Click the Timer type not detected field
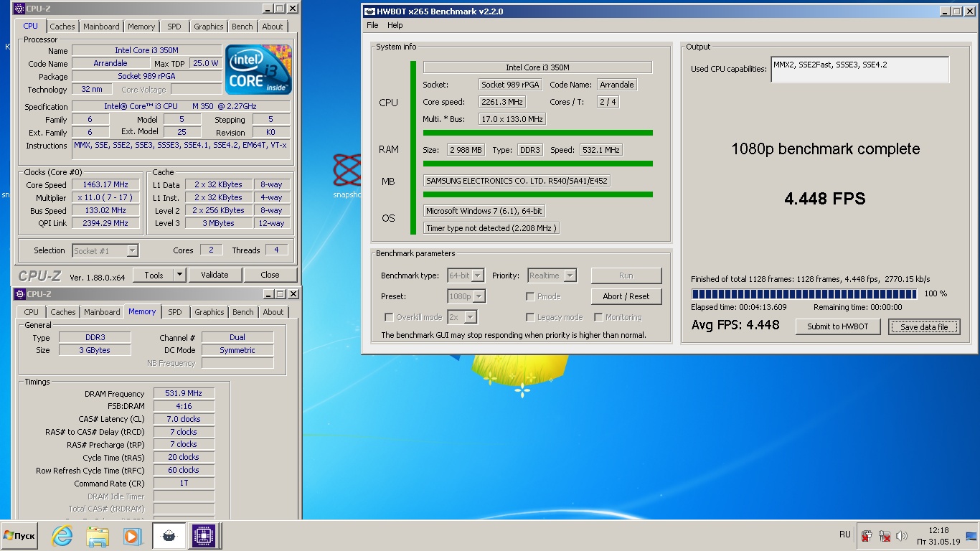The image size is (980, 551). pos(491,228)
